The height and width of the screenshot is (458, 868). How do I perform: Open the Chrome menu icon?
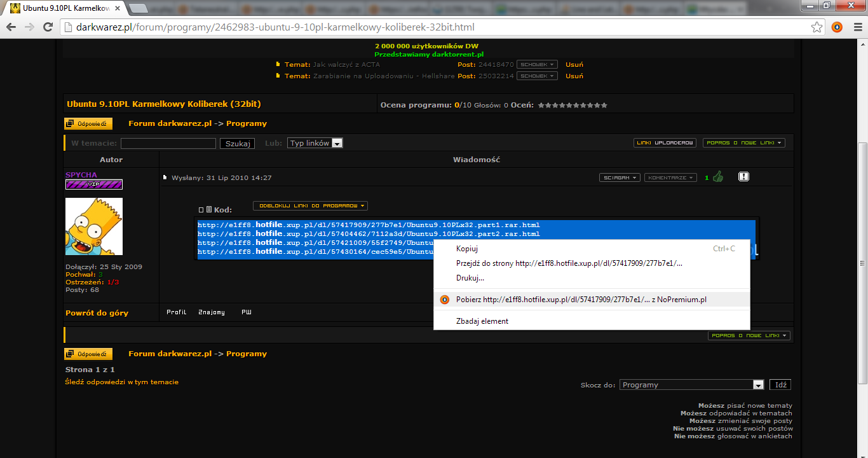click(857, 27)
